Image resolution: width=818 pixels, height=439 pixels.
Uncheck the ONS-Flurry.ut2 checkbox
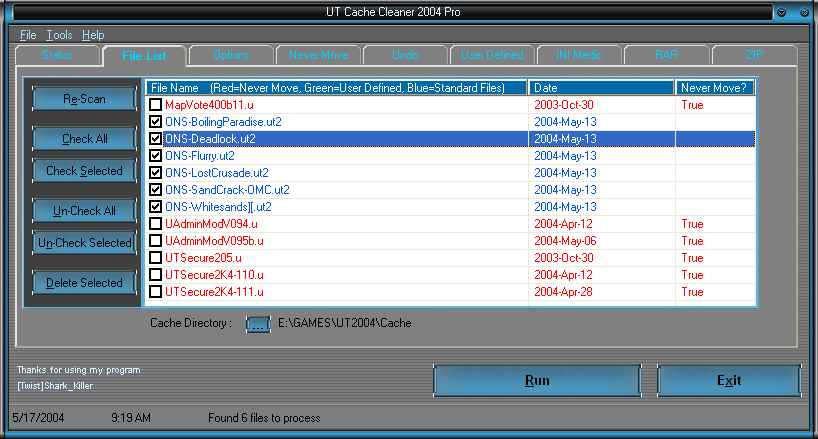[x=155, y=155]
